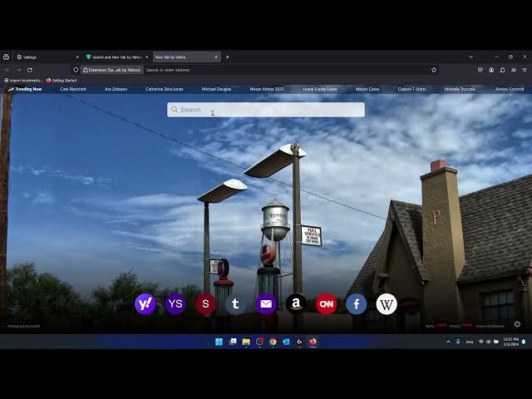532x399 pixels.
Task: Close the New Tab by Yahoo tab
Action: [216, 57]
